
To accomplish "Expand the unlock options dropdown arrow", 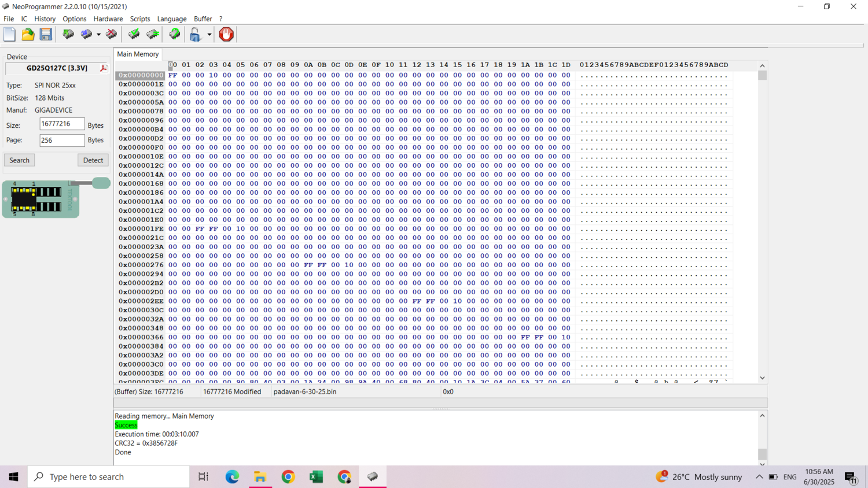I will point(209,35).
